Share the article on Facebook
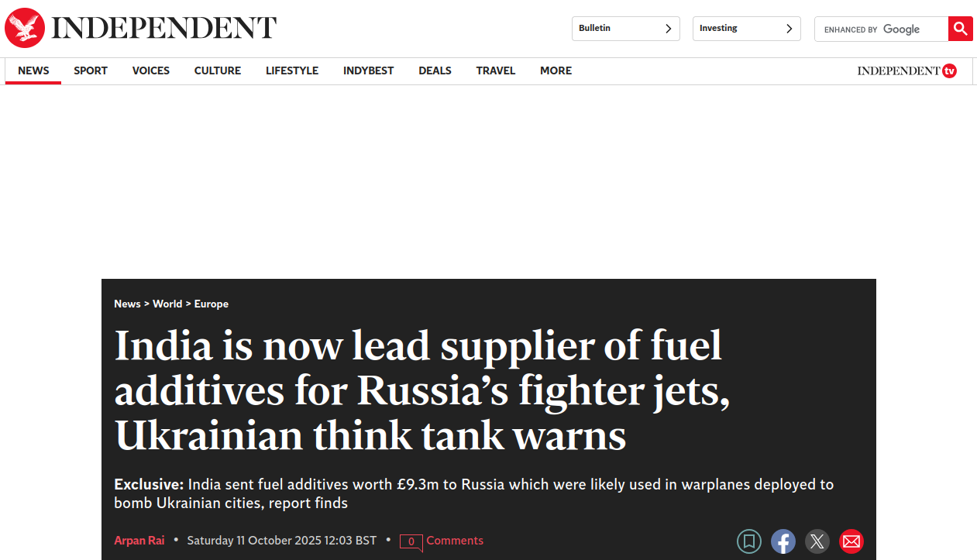Viewport: 977px width, 560px height. [783, 541]
